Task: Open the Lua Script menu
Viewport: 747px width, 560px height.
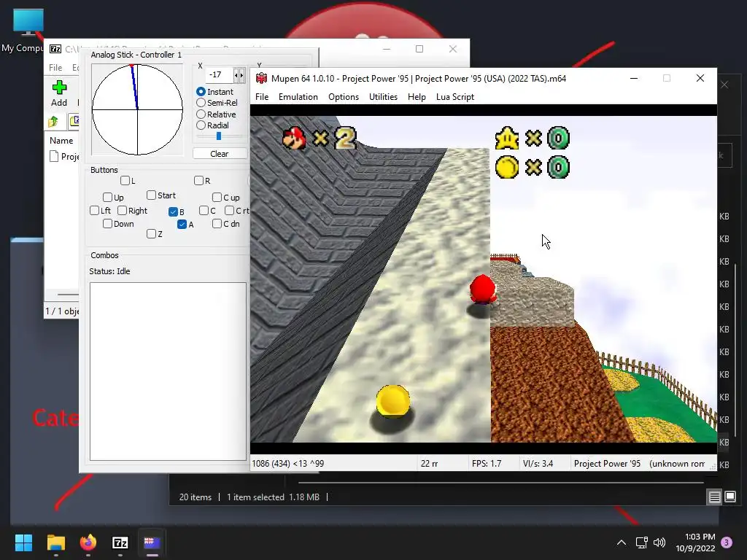Action: click(x=455, y=97)
